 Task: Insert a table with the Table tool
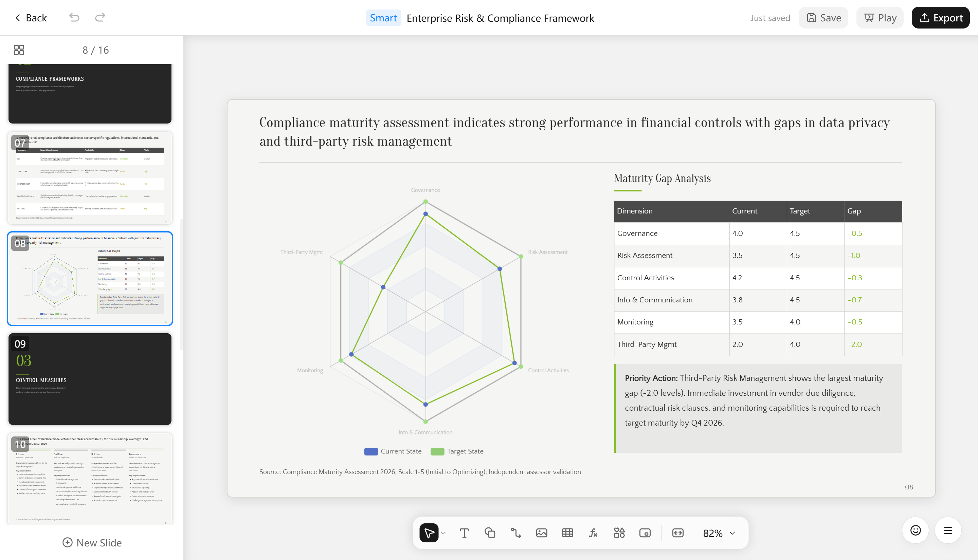pos(567,533)
